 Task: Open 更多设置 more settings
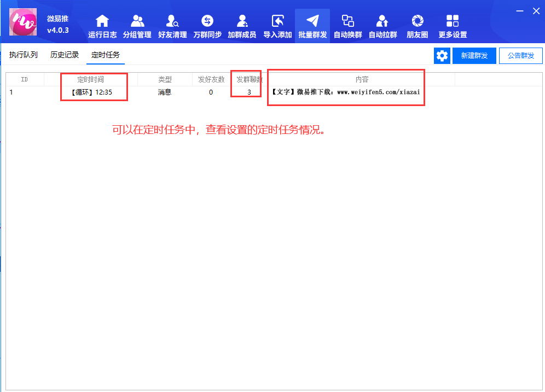click(x=453, y=26)
